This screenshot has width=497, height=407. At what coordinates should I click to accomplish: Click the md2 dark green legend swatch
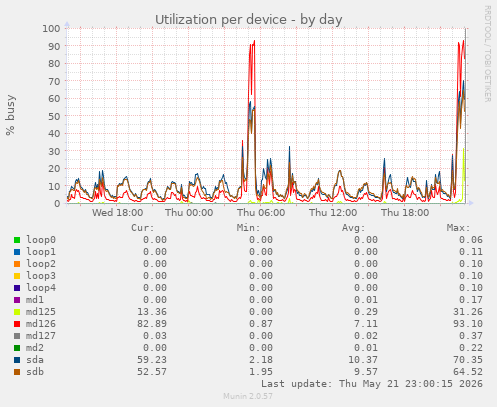click(17, 348)
